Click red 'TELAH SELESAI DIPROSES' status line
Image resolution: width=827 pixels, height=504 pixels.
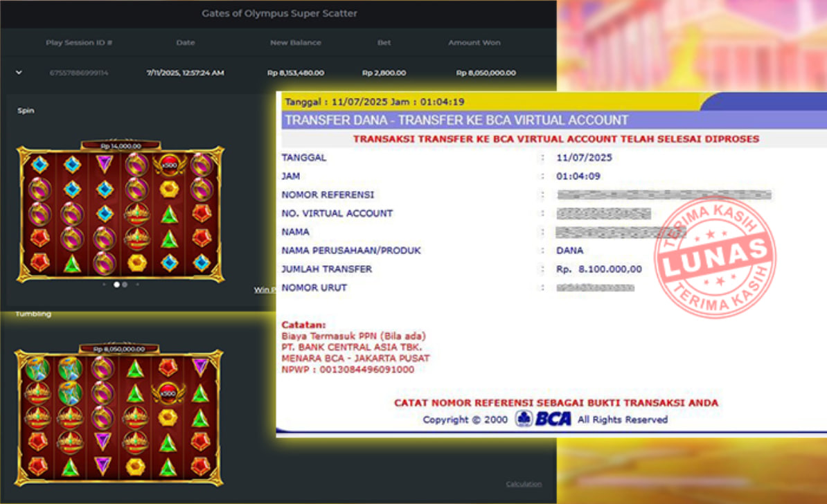pos(556,138)
